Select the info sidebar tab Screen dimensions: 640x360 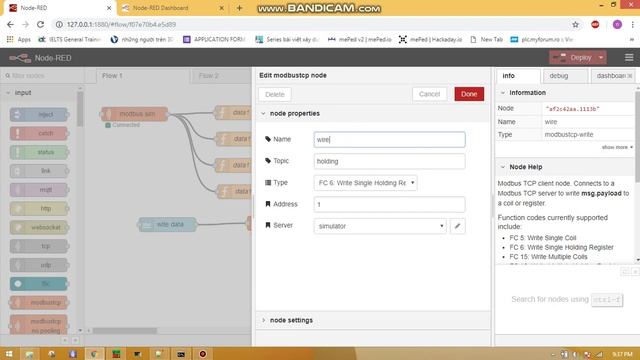[518, 76]
